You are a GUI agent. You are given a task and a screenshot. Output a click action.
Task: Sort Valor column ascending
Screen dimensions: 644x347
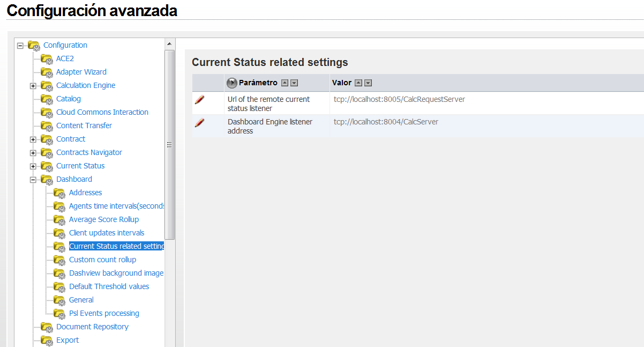click(x=359, y=83)
